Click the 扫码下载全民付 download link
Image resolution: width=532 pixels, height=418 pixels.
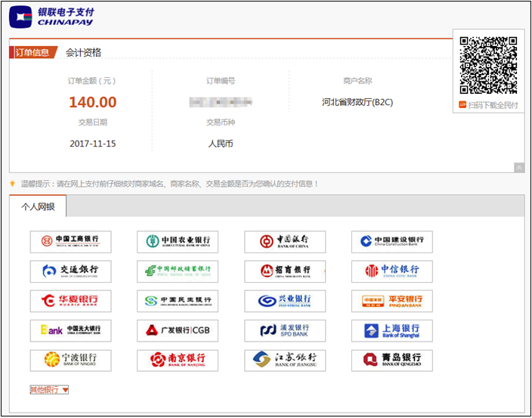point(489,105)
